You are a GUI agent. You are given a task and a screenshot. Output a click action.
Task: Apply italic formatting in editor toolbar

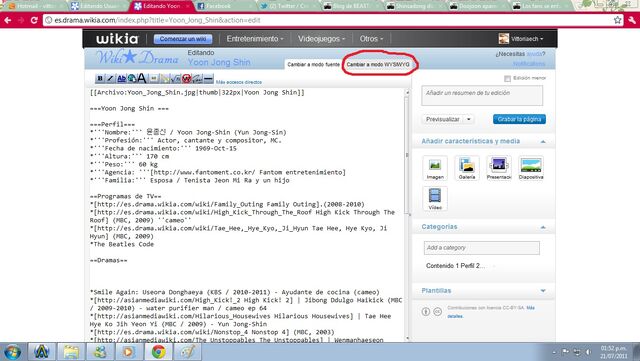[x=110, y=78]
